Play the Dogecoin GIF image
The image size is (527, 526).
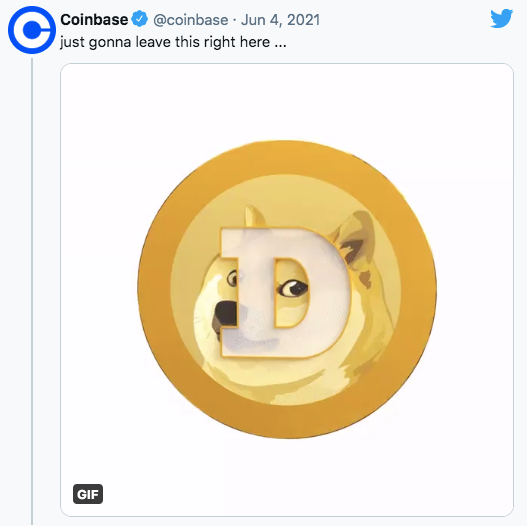point(287,290)
